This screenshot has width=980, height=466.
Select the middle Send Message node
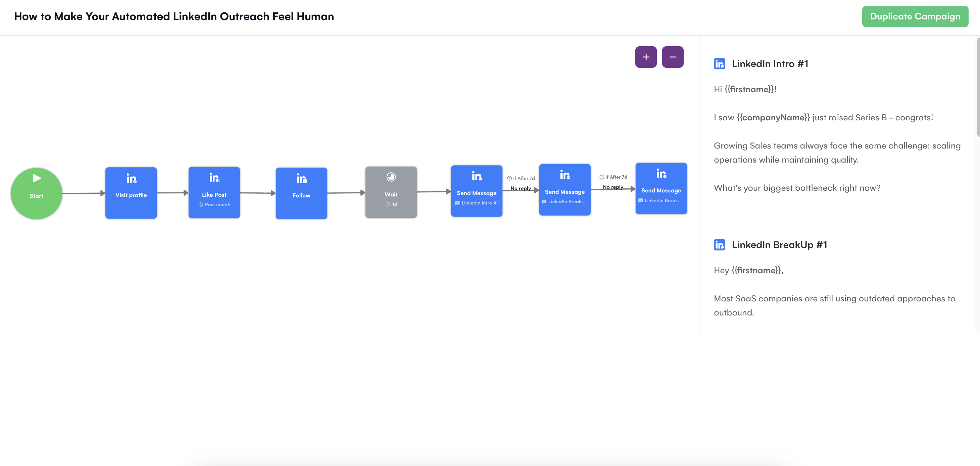[x=565, y=190]
